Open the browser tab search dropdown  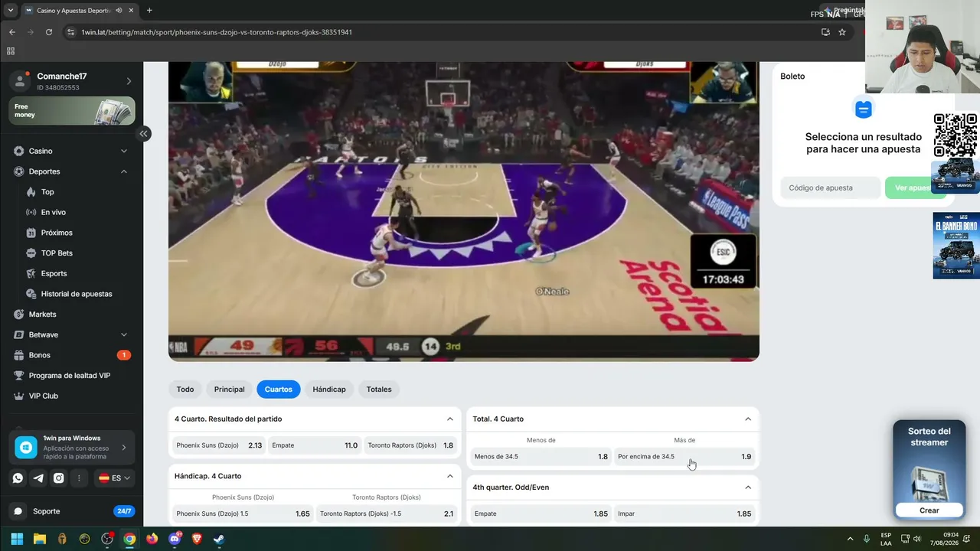point(11,11)
